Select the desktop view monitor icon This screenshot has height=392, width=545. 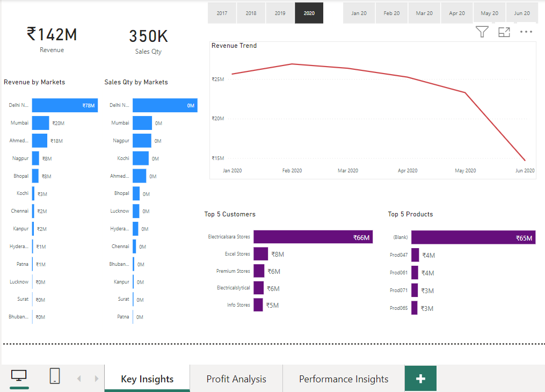pos(18,376)
